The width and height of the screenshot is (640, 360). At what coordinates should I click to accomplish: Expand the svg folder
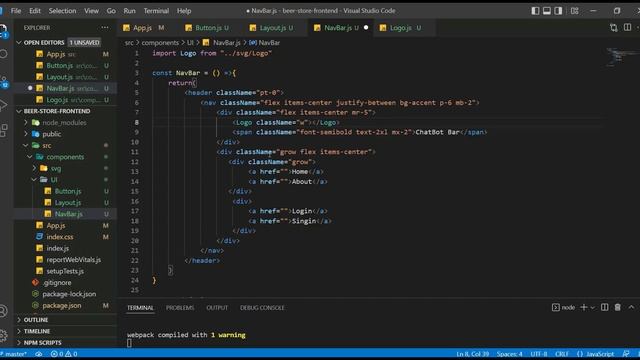coord(66,168)
